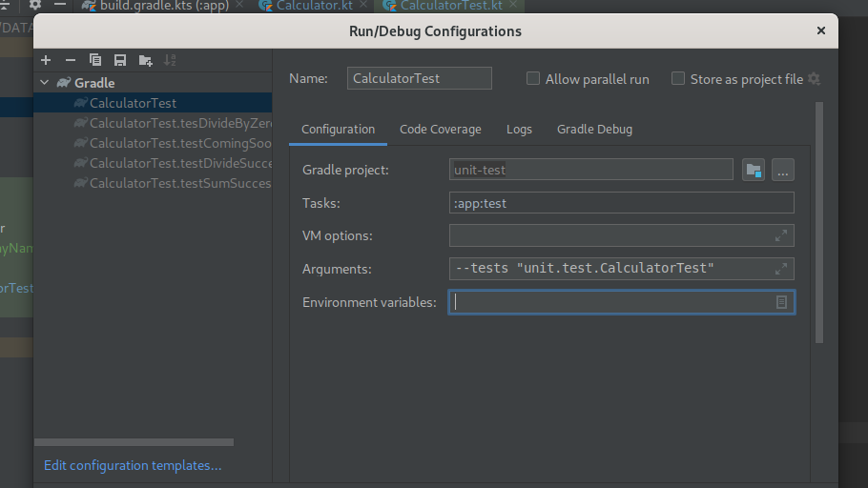Click the configuration list horizontal scrollbar
Image resolution: width=868 pixels, height=488 pixels.
coord(134,442)
